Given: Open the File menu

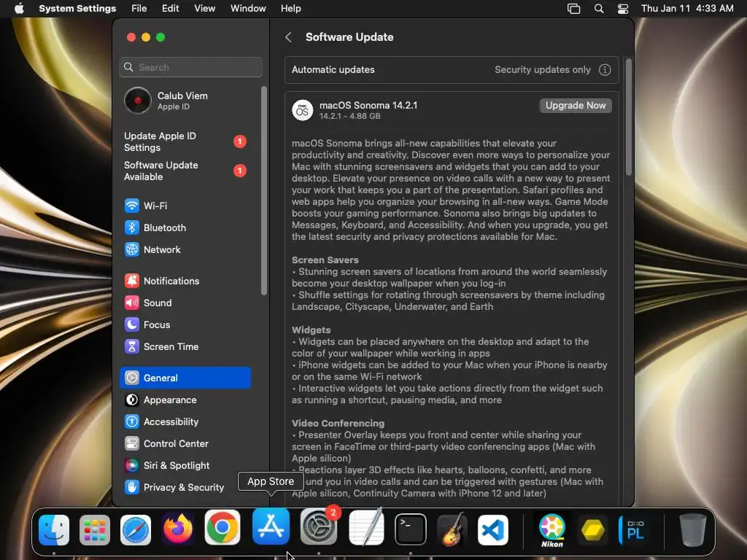Looking at the screenshot, I should 139,9.
